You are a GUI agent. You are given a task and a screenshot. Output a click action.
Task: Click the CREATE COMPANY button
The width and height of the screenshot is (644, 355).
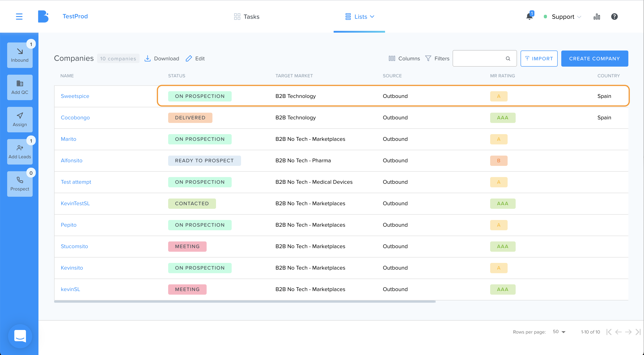point(595,59)
